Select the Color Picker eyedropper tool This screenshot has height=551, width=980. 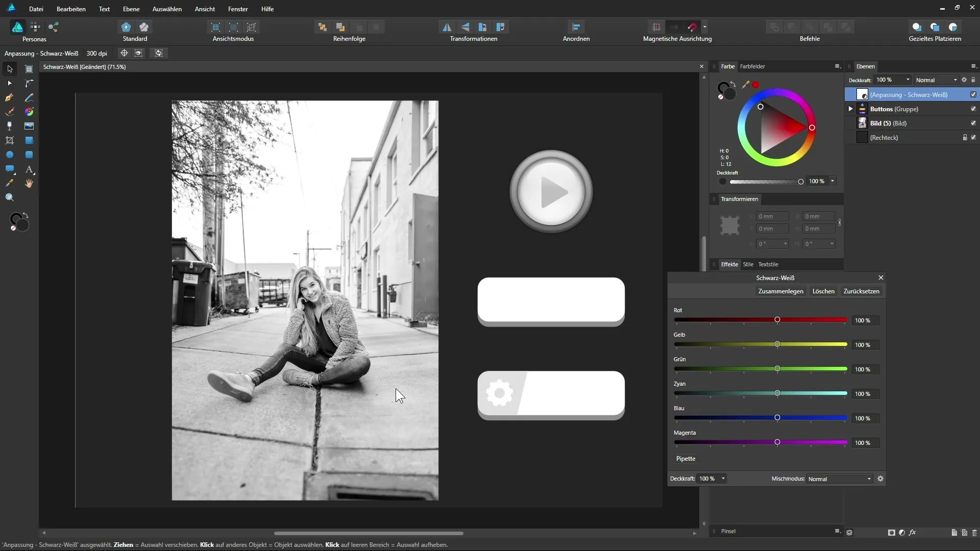click(10, 183)
